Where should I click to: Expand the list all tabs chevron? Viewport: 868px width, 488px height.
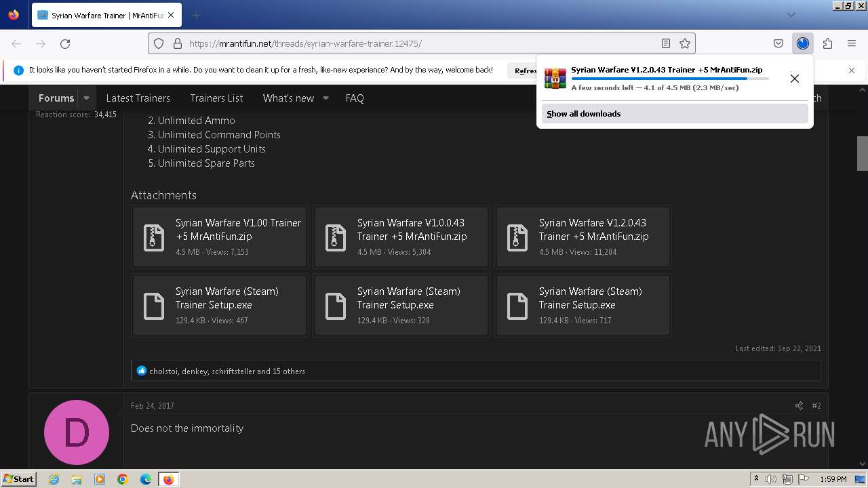point(791,15)
